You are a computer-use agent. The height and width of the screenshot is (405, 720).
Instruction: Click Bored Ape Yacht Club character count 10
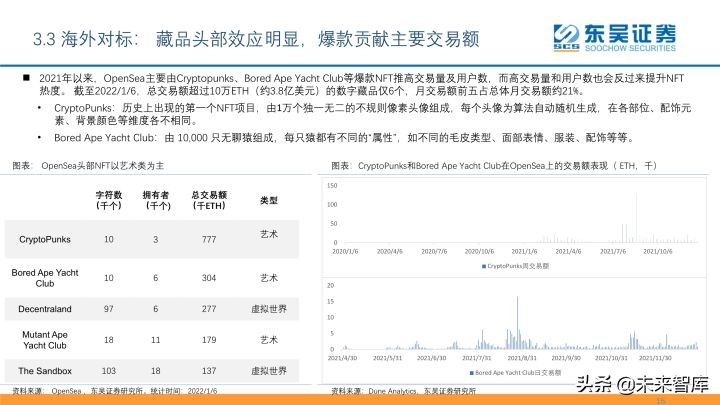coord(109,278)
